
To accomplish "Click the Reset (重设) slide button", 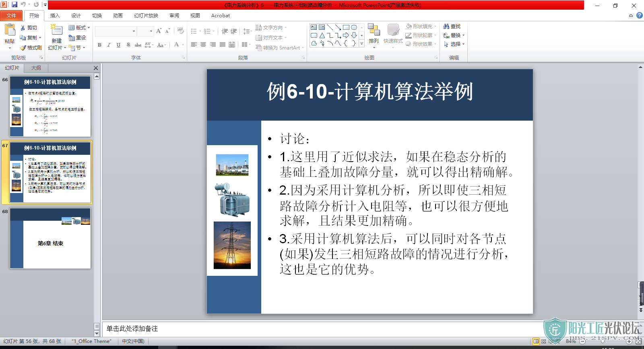I will pyautogui.click(x=77, y=37).
